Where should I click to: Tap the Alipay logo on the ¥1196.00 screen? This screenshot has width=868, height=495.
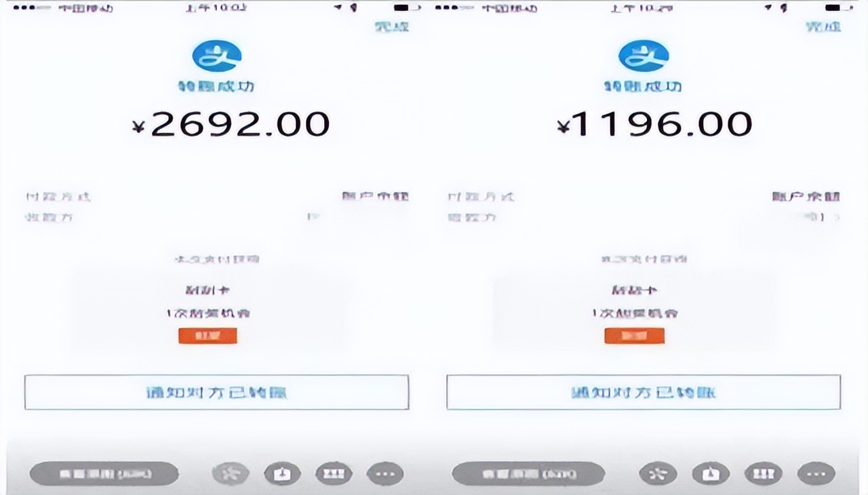[643, 56]
